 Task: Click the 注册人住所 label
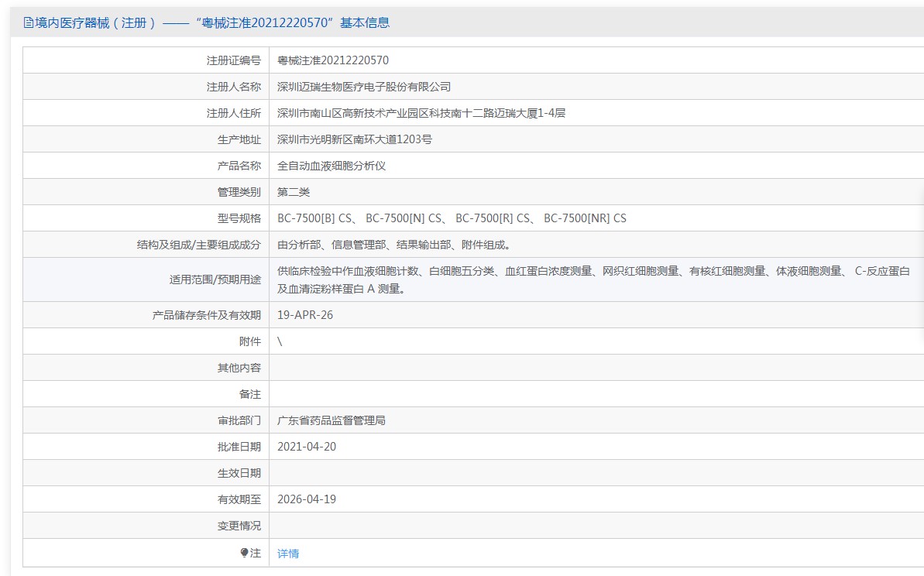233,113
